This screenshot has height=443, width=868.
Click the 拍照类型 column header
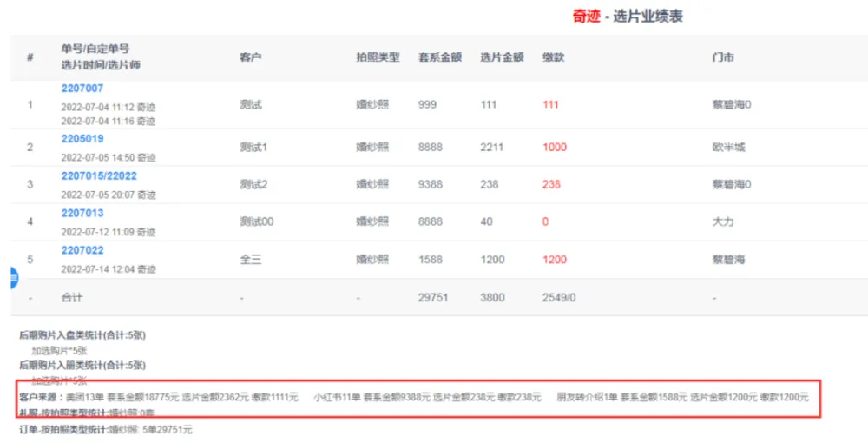coord(378,57)
